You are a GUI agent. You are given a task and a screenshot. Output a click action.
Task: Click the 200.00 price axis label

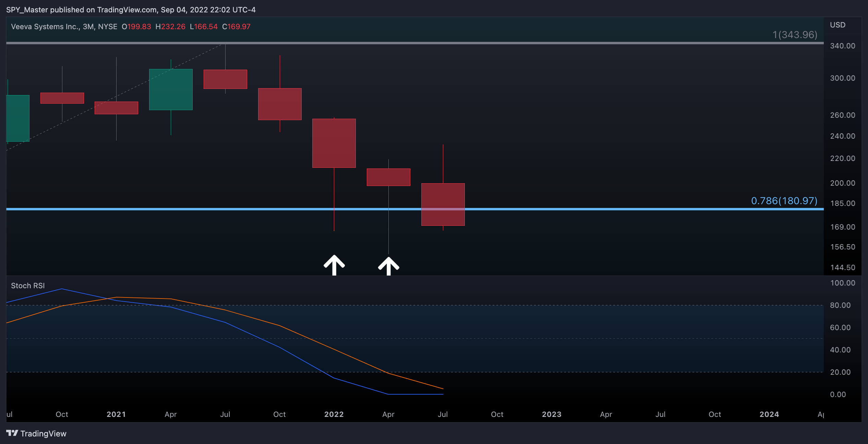(x=843, y=183)
